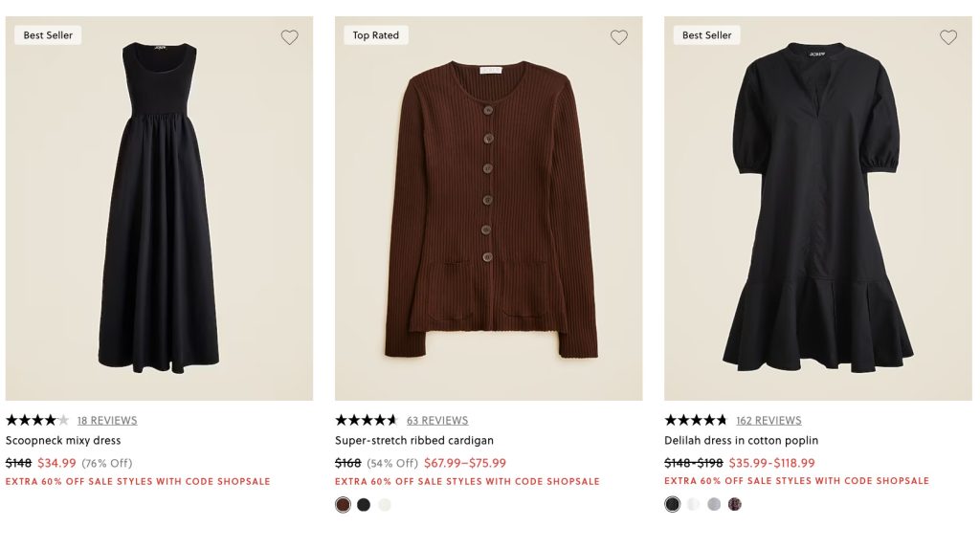Screen dimensions: 980x548
Task: Click the brown ribbed cardigan product image
Action: 488,208
